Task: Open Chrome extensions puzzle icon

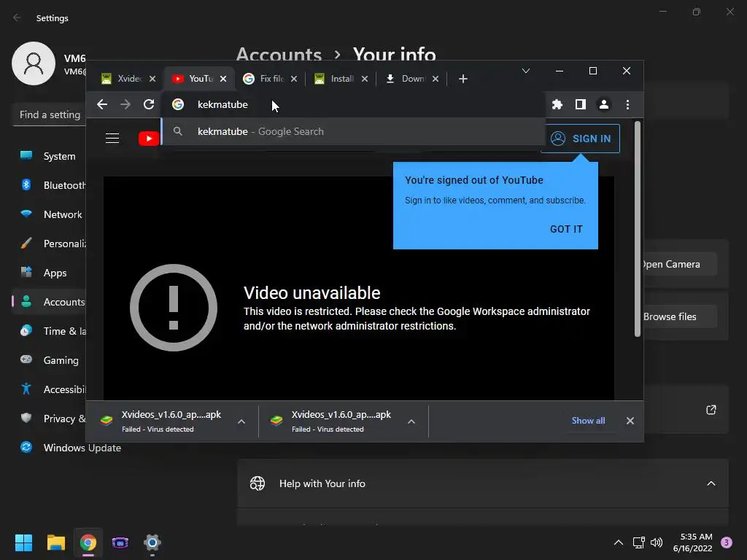Action: click(x=557, y=104)
